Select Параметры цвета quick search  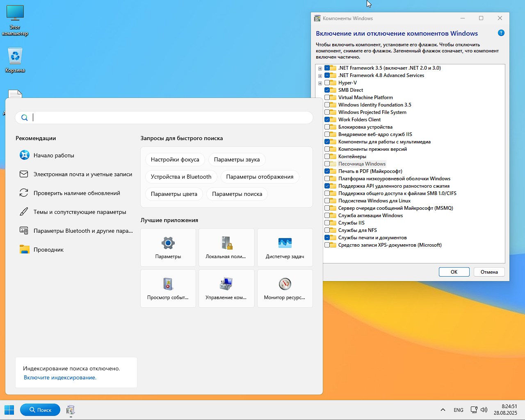174,194
